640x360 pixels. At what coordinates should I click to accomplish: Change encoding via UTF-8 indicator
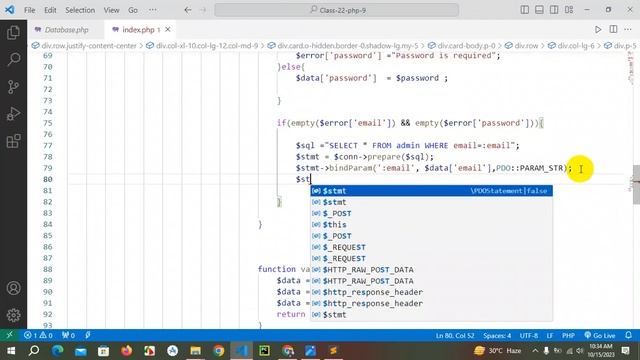pyautogui.click(x=528, y=335)
